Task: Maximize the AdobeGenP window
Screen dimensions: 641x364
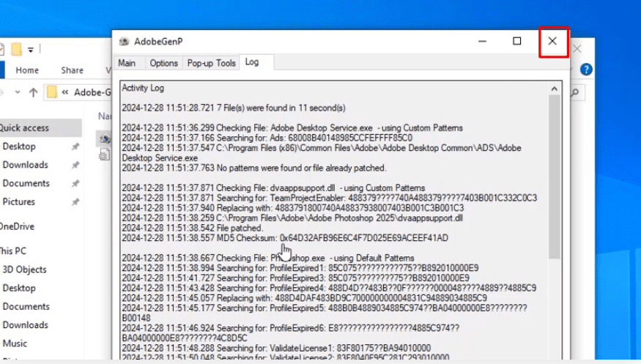Action: pos(516,42)
